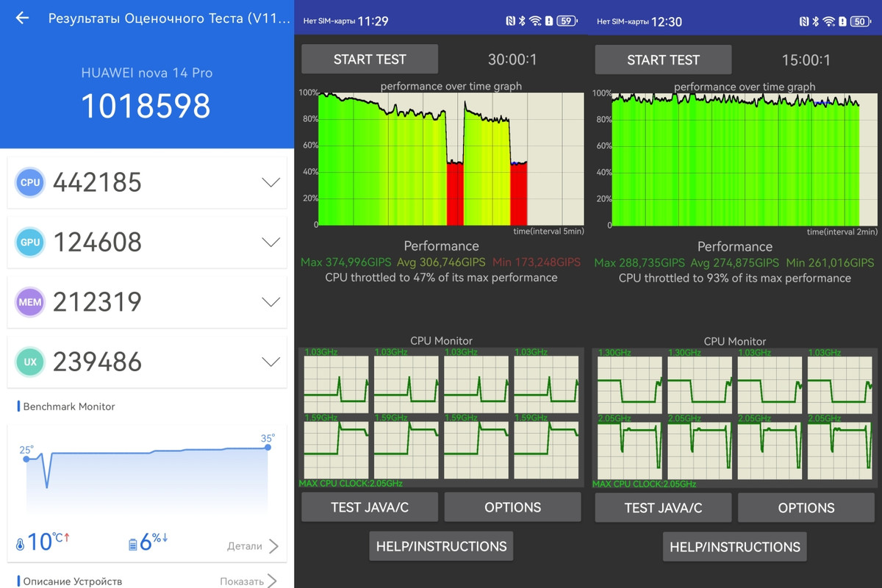Tap Bluetooth icon in the 11:29 status bar
This screenshot has width=882, height=588.
pyautogui.click(x=523, y=21)
